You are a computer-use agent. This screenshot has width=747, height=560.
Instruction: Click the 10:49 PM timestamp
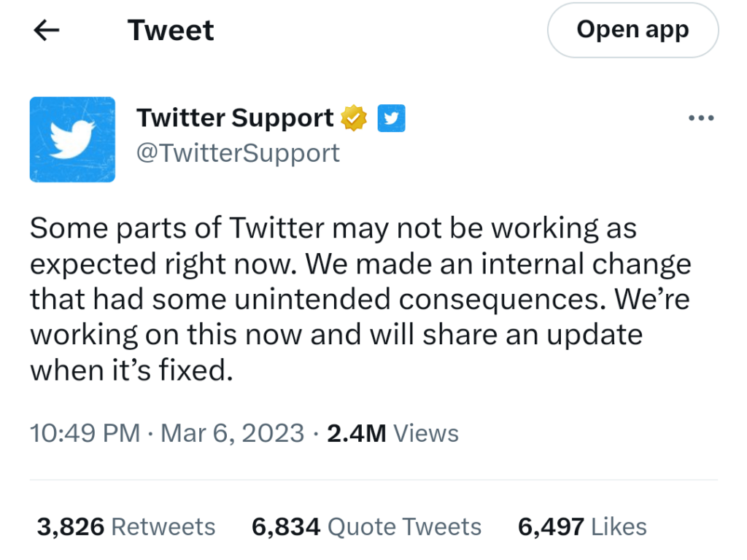tap(85, 433)
